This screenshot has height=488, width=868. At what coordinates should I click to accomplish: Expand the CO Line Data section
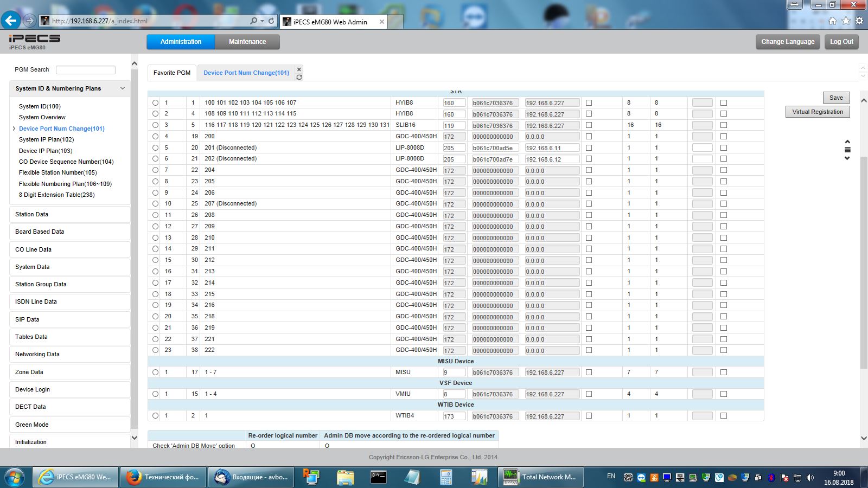(x=70, y=249)
